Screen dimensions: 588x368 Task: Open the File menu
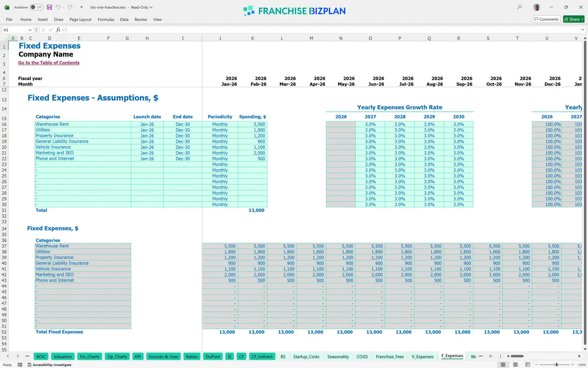9,20
